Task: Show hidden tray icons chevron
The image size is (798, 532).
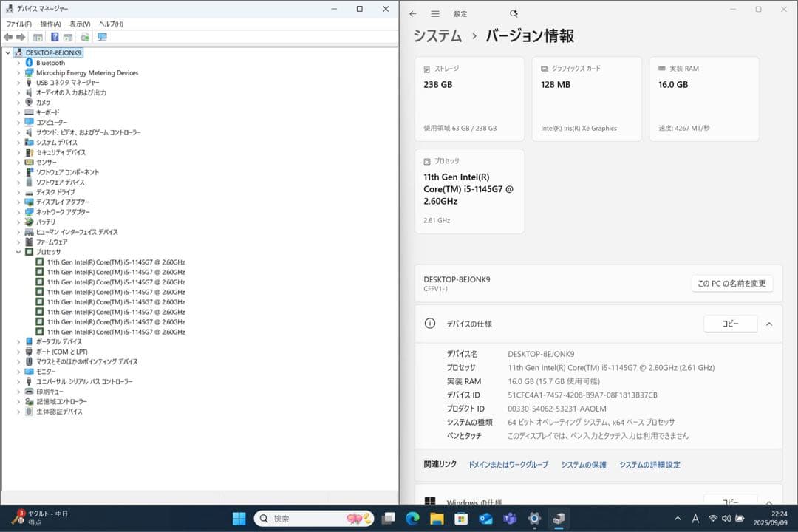Action: point(678,518)
